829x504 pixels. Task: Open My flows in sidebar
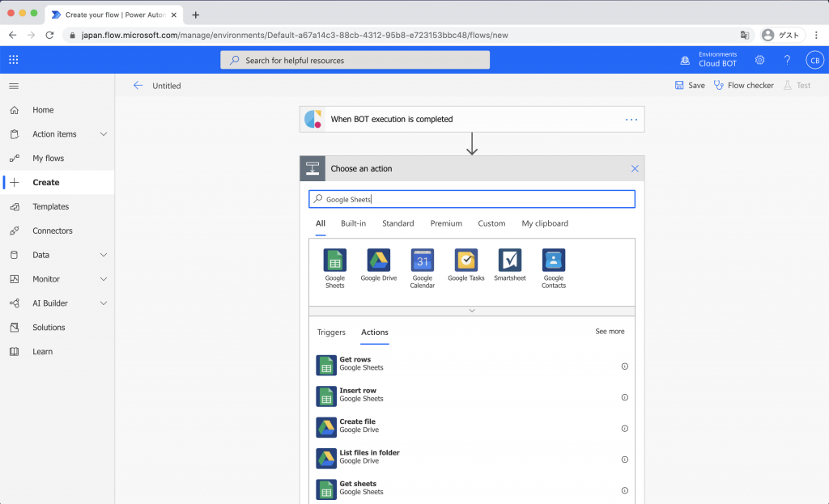(57, 158)
